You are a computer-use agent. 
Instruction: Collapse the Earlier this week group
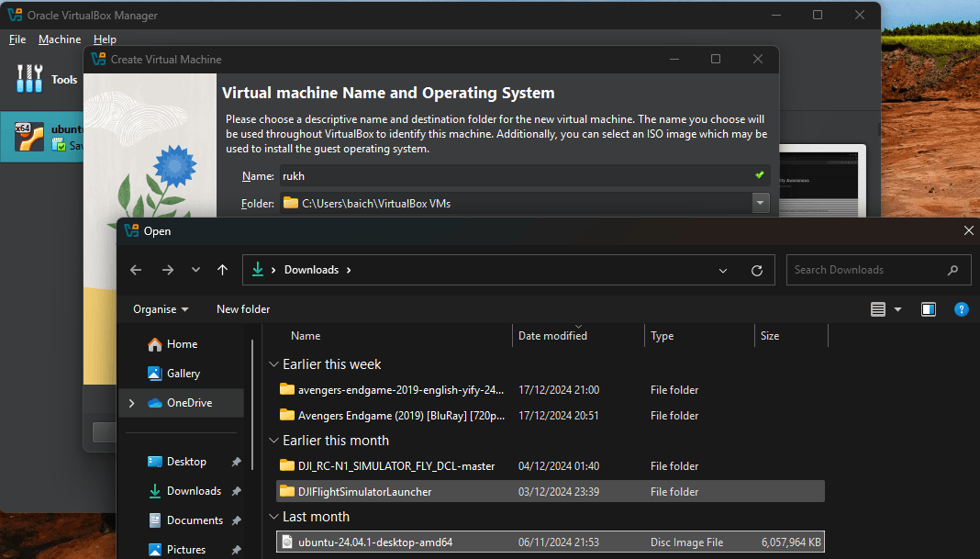click(x=273, y=363)
